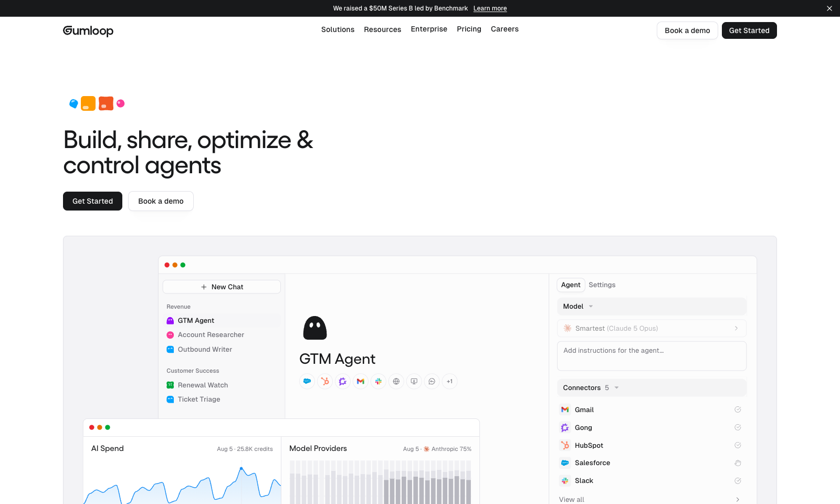Click the blue blob mascot icon
This screenshot has height=504, width=840.
tap(73, 103)
